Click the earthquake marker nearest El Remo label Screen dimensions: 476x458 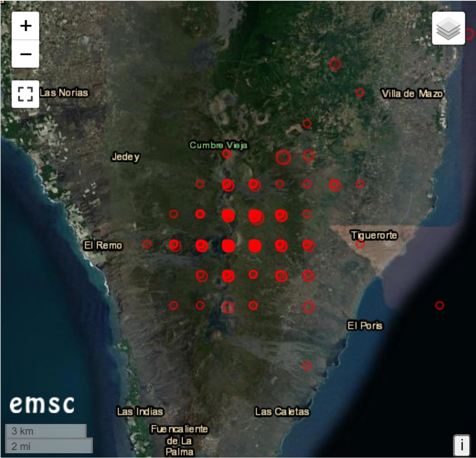(x=147, y=244)
